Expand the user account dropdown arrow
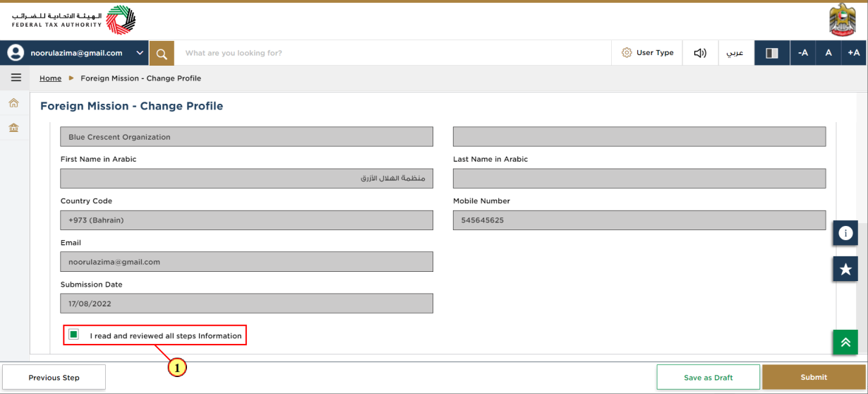 [x=140, y=53]
